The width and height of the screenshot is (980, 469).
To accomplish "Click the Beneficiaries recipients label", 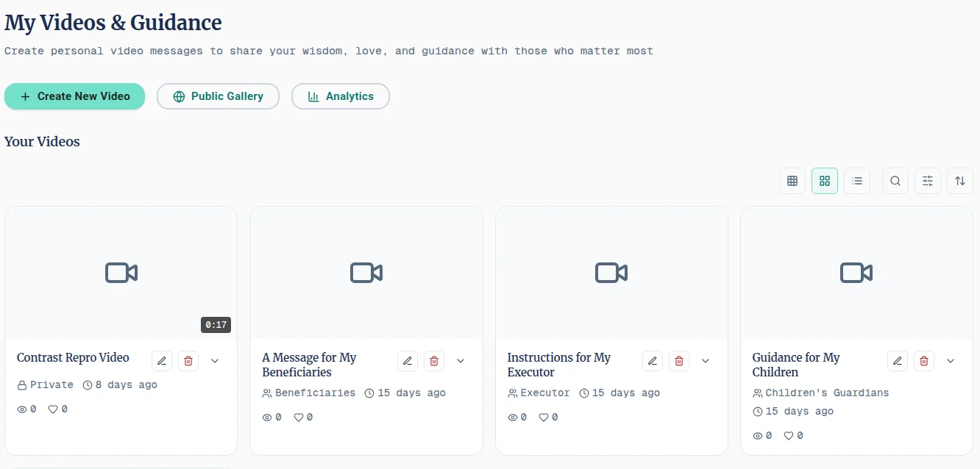I will click(x=309, y=393).
